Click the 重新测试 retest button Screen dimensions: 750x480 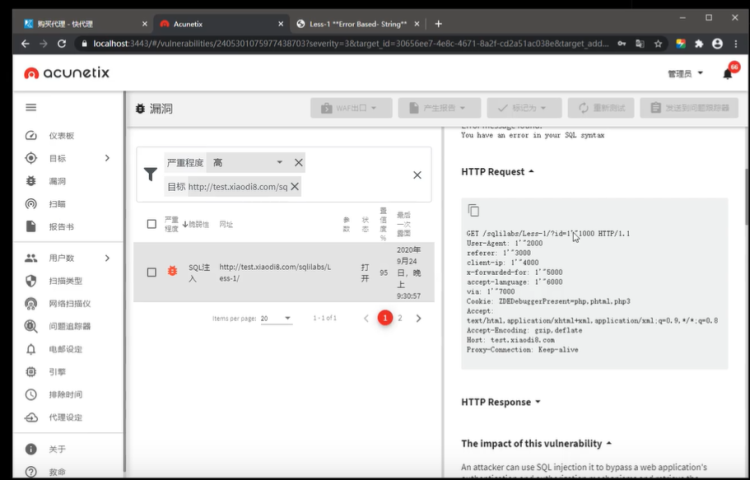click(x=601, y=108)
